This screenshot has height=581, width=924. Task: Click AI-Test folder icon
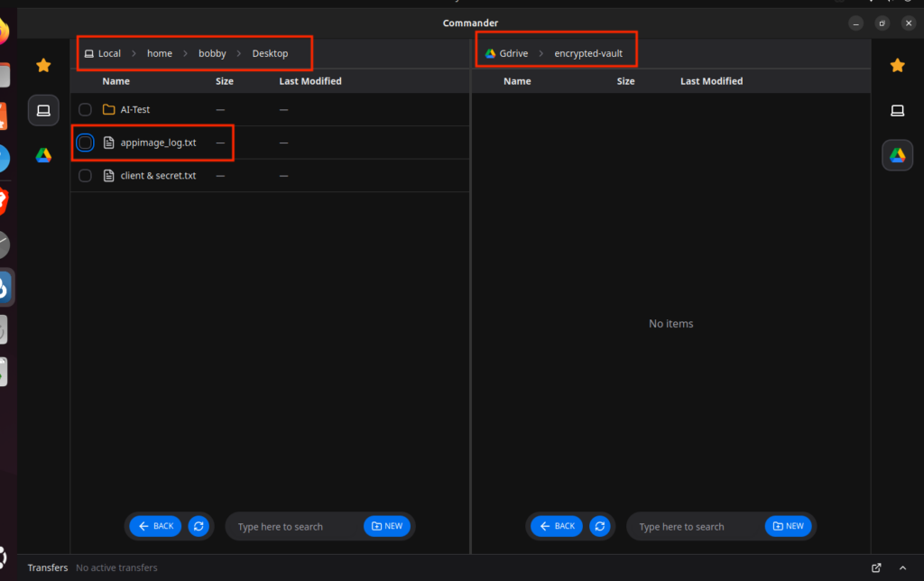[x=108, y=109]
